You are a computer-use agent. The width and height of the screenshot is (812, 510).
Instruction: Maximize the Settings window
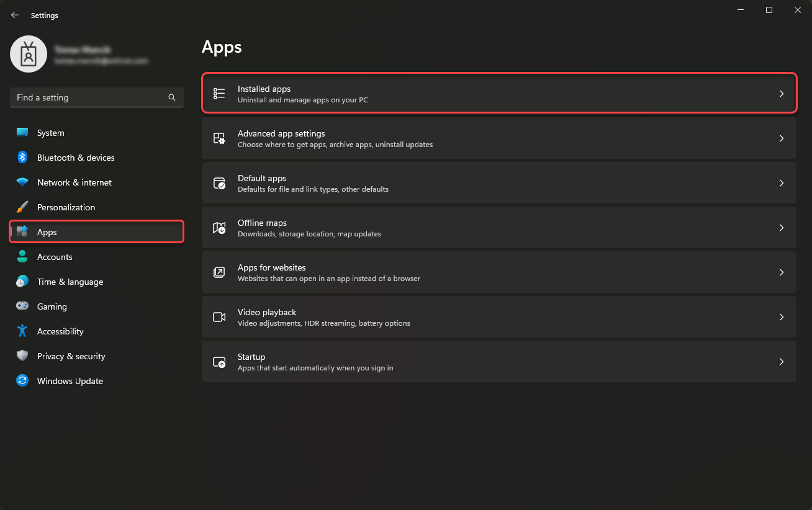point(769,10)
